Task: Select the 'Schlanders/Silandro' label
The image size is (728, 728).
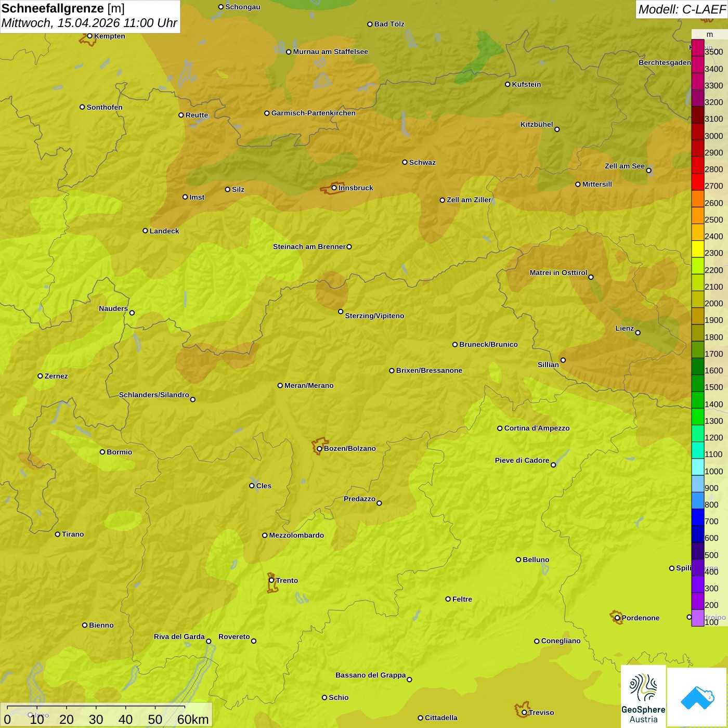Action: click(154, 395)
